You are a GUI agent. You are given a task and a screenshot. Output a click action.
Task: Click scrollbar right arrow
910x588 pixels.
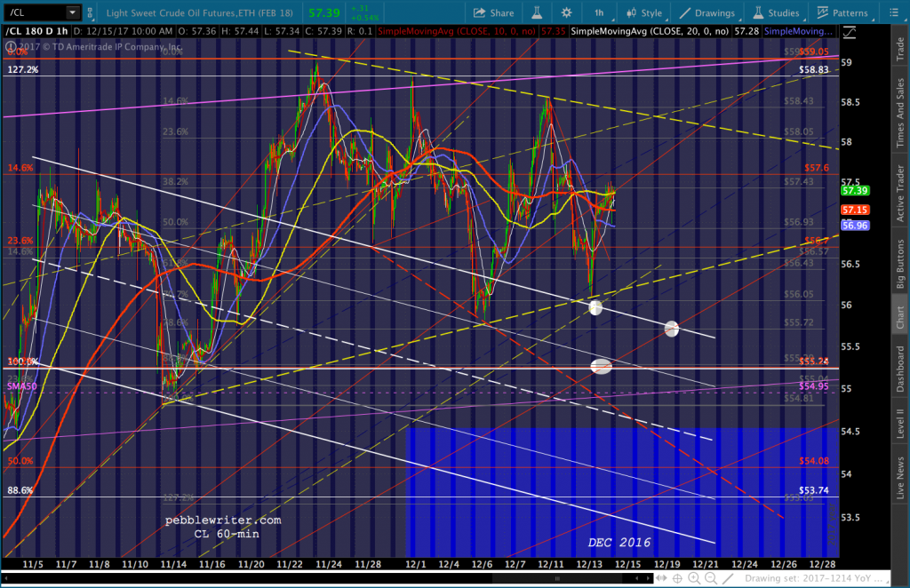point(648,578)
